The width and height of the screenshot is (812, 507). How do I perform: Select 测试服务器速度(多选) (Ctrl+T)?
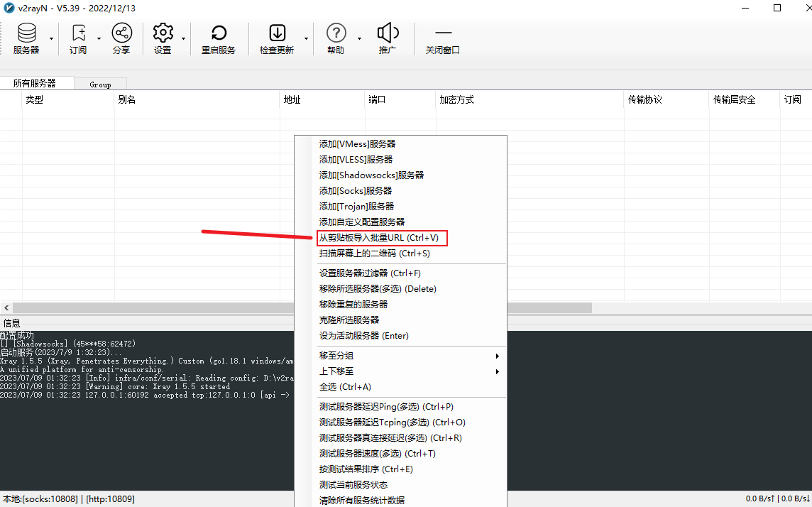coord(400,453)
